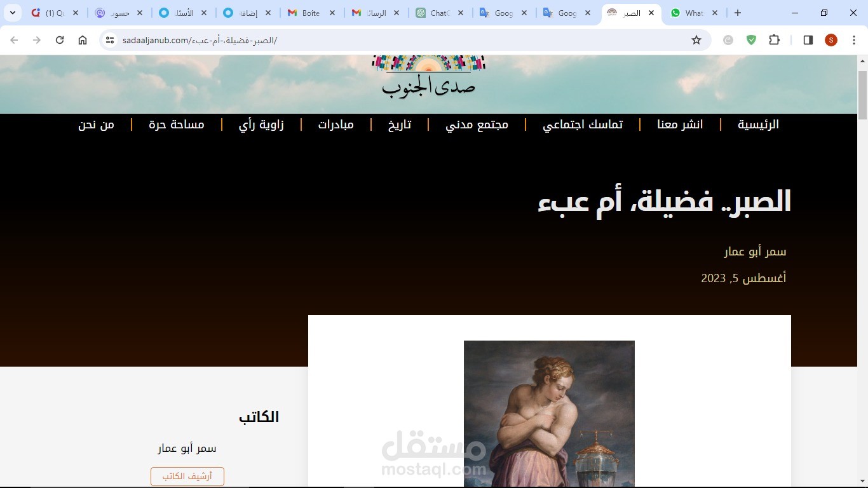The width and height of the screenshot is (868, 488).
Task: Click the صدى الجنوب site logo
Action: click(428, 77)
